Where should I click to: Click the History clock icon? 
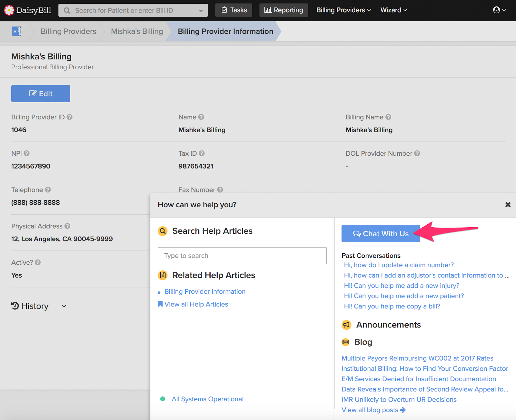pos(15,306)
